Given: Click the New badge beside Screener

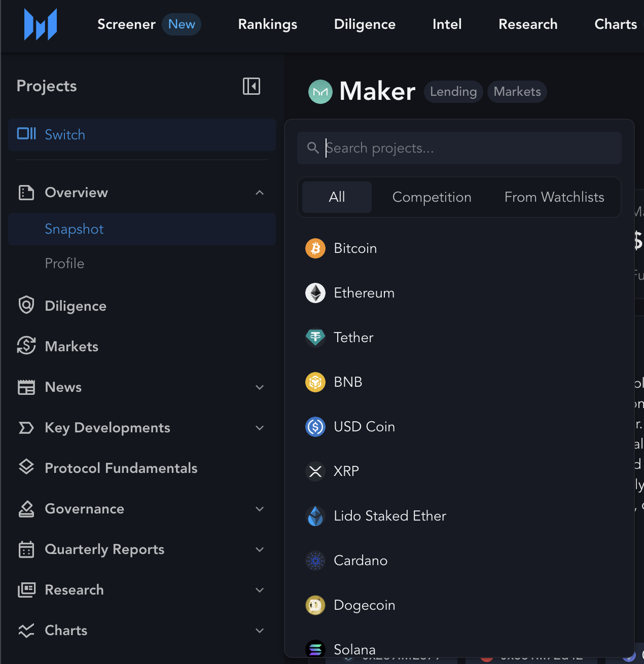Looking at the screenshot, I should tap(182, 24).
